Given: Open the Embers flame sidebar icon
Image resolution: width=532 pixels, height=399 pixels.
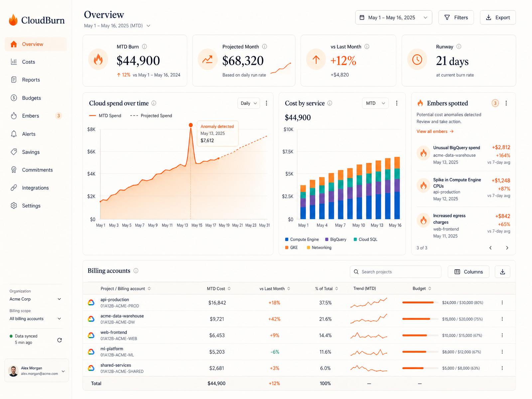Looking at the screenshot, I should click(14, 116).
